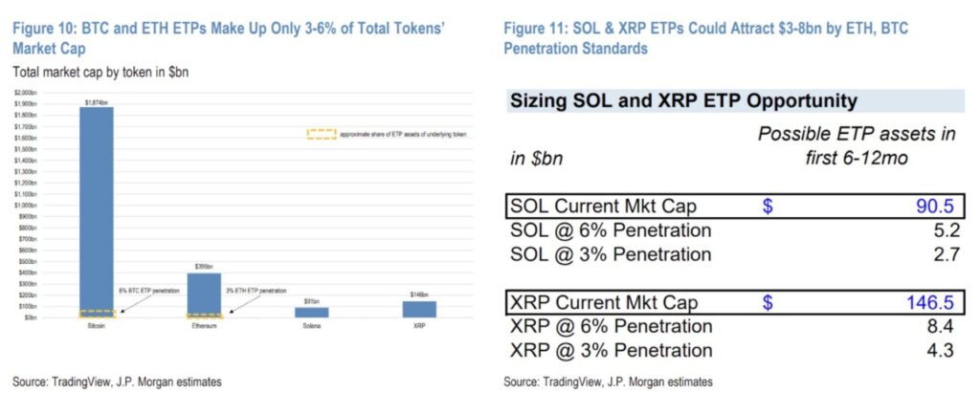980x393 pixels.
Task: Click the tall Bitcoin market cap bar
Action: (96, 210)
